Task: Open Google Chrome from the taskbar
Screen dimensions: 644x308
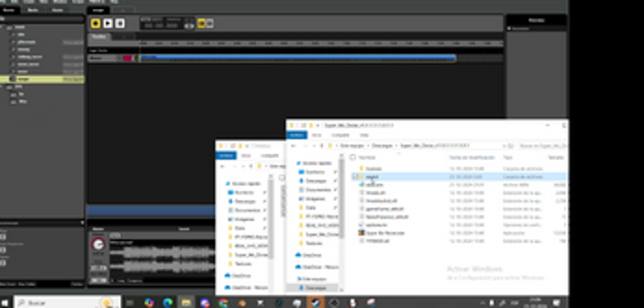Action: (x=223, y=302)
